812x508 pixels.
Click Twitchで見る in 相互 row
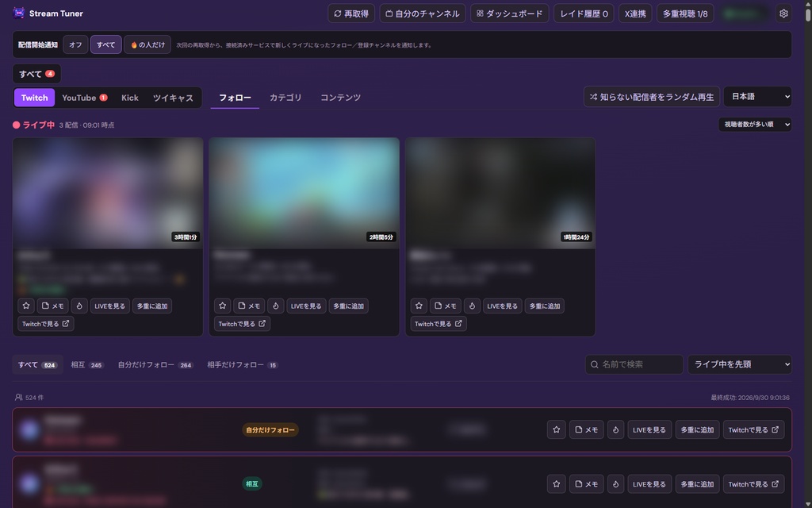(753, 483)
